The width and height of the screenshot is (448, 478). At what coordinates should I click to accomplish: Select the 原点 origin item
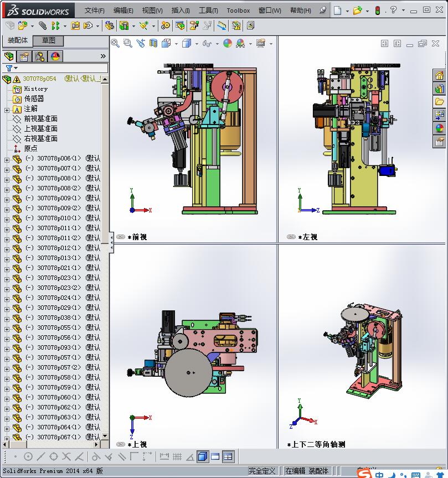pos(30,148)
